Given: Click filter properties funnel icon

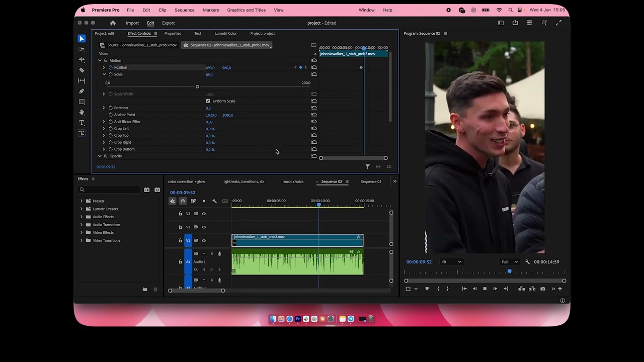Looking at the screenshot, I should click(x=367, y=167).
